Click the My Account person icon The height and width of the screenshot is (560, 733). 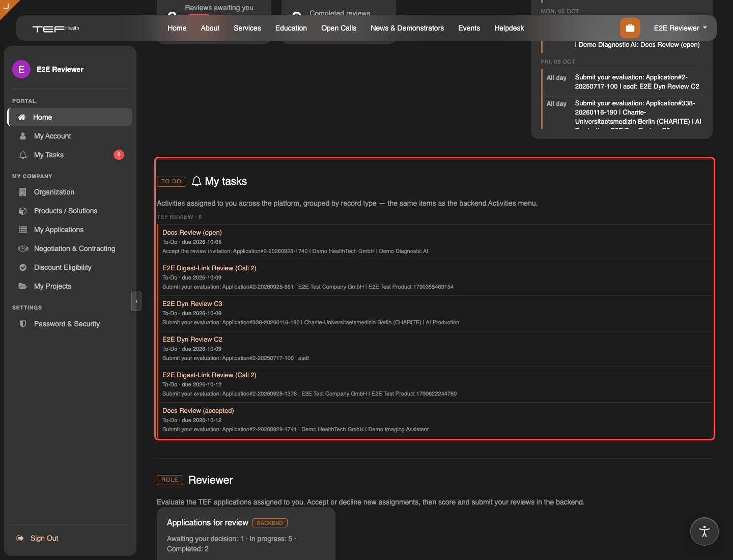pos(23,136)
